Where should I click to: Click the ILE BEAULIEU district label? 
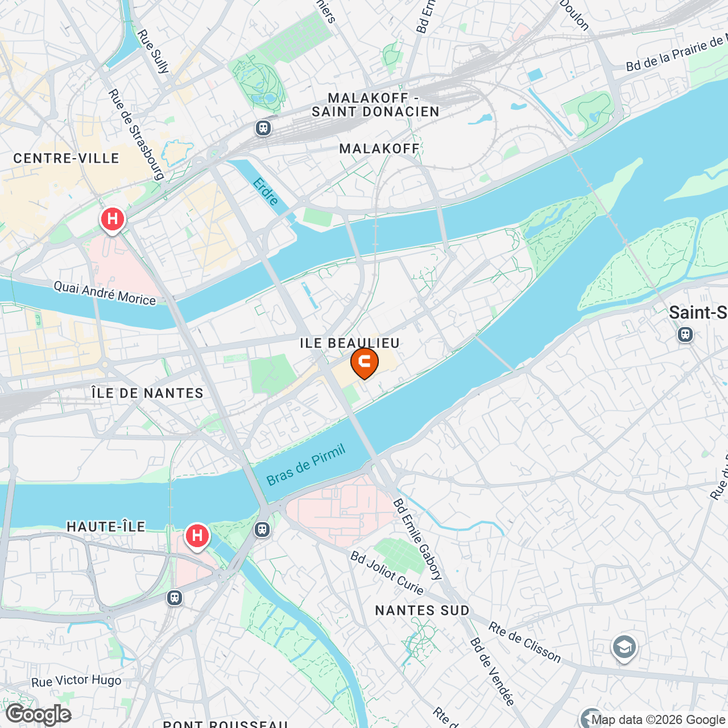pyautogui.click(x=350, y=343)
